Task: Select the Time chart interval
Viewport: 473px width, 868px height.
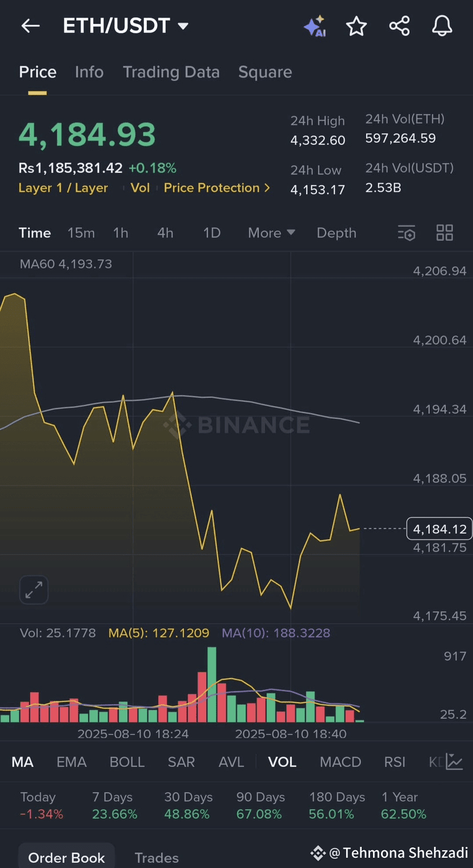Action: point(35,233)
